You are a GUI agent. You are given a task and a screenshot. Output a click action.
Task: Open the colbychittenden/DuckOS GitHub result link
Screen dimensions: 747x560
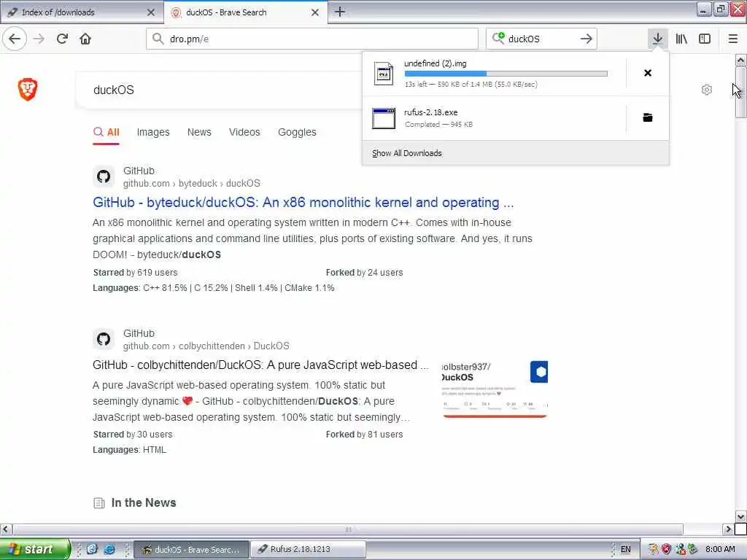tap(260, 365)
